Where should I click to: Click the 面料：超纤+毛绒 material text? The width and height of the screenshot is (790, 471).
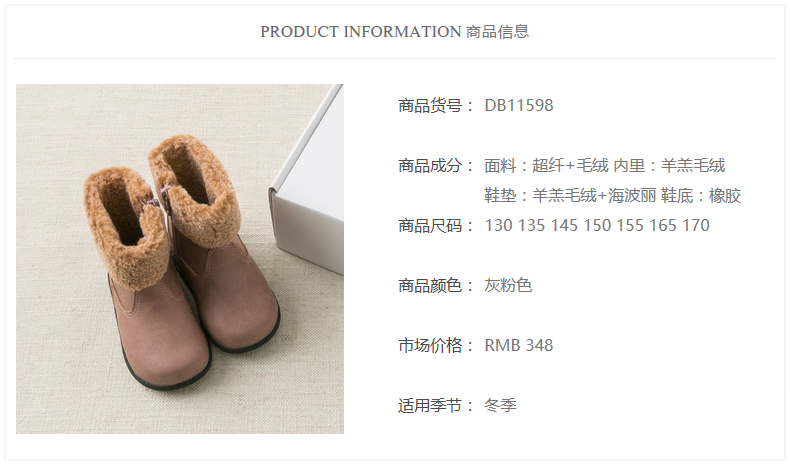click(546, 165)
